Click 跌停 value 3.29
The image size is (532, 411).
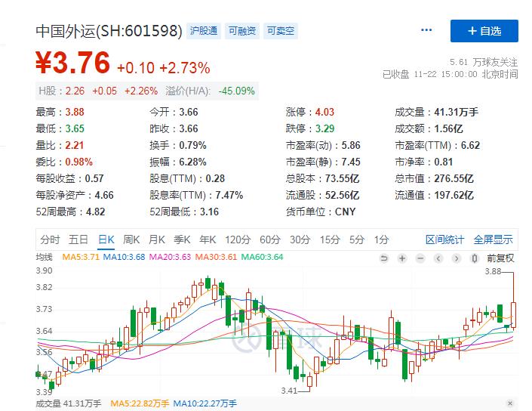324,128
